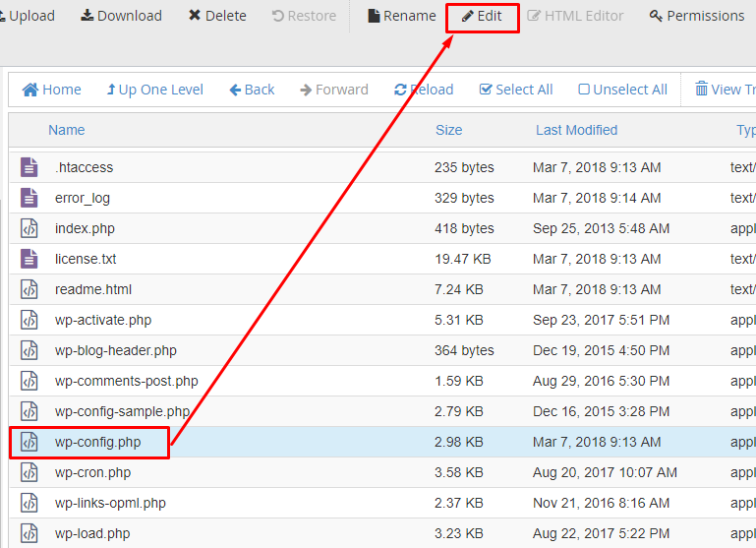
Task: Click Unselect All files
Action: click(x=622, y=90)
